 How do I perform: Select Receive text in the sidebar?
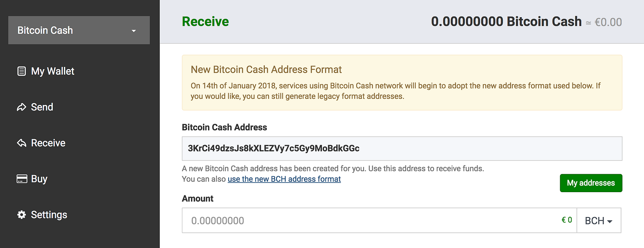tap(48, 143)
